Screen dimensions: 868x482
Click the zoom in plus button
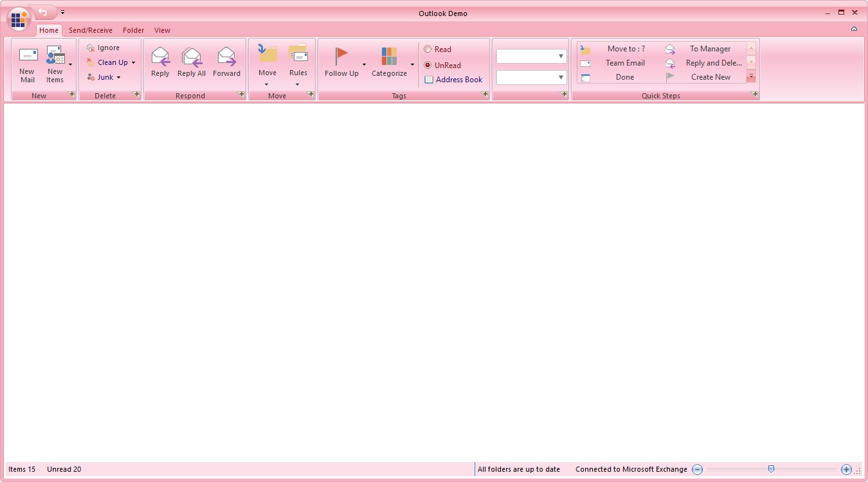pos(846,469)
